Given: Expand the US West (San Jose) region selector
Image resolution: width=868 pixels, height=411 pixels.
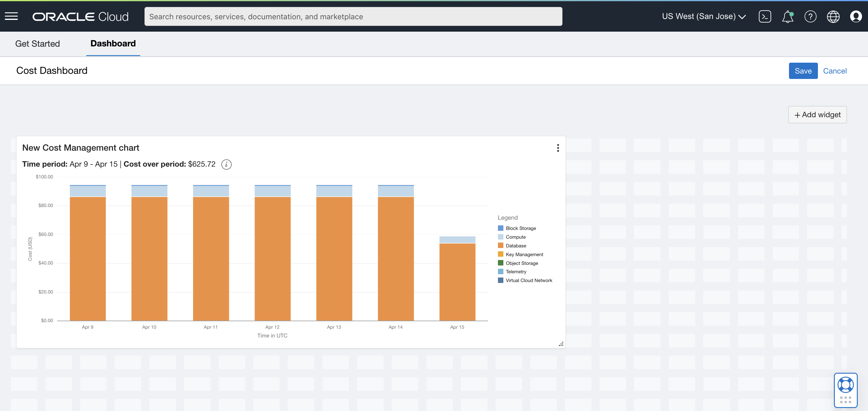Looking at the screenshot, I should tap(704, 16).
